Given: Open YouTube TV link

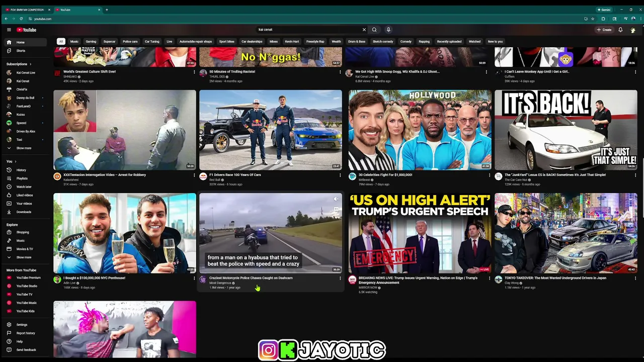Looking at the screenshot, I should click(x=24, y=294).
